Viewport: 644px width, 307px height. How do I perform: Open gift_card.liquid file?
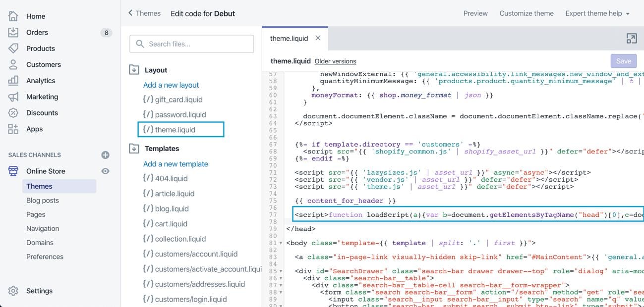coord(173,100)
